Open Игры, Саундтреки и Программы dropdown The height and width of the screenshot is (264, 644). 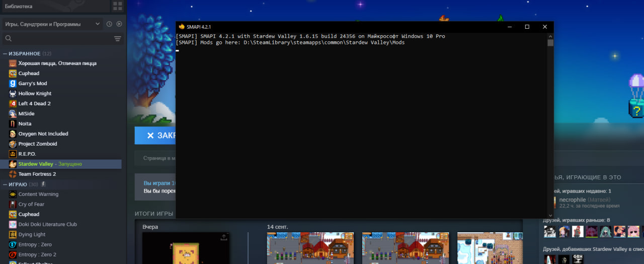[52, 24]
